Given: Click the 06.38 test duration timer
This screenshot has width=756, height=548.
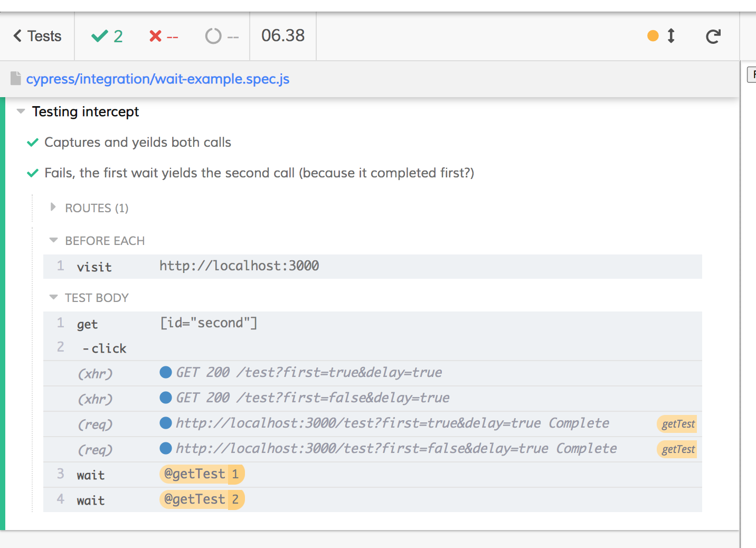Looking at the screenshot, I should [x=283, y=36].
